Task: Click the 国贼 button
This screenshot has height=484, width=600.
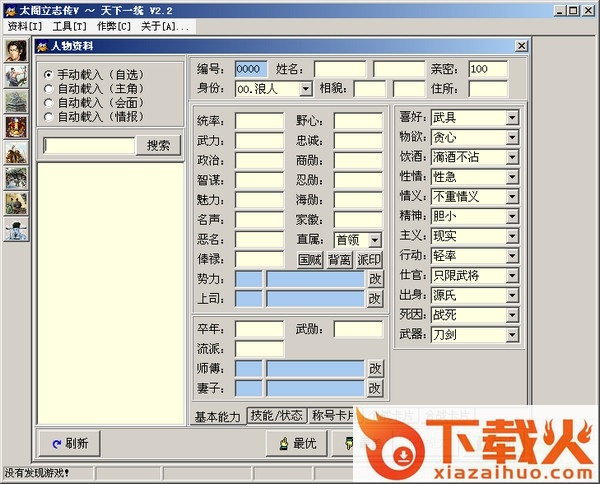Action: pyautogui.click(x=310, y=260)
